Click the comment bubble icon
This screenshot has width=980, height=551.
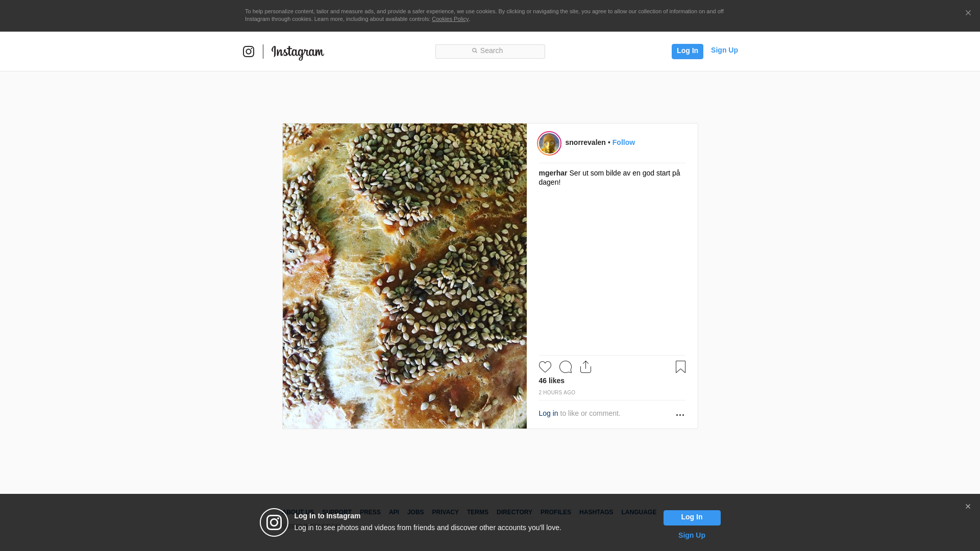tap(566, 367)
